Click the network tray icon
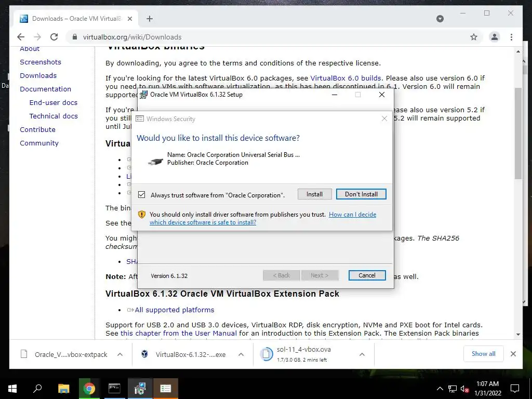This screenshot has width=532, height=399. coord(452,389)
